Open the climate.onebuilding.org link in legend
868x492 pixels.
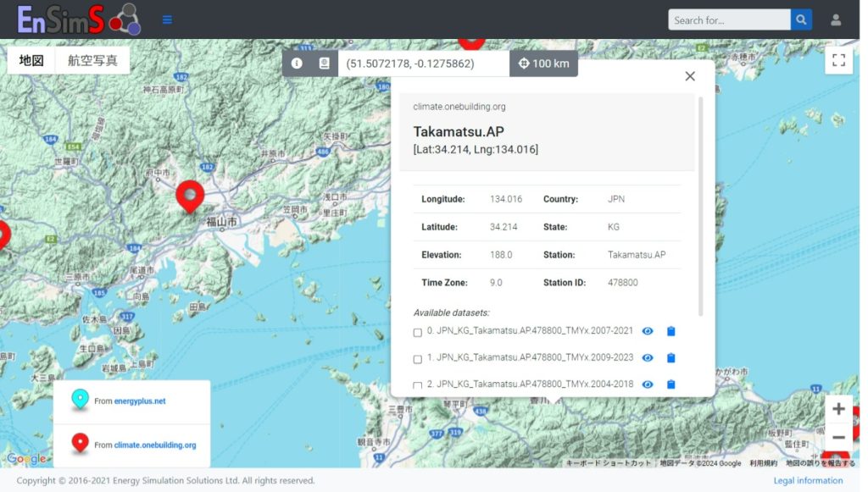pyautogui.click(x=155, y=445)
